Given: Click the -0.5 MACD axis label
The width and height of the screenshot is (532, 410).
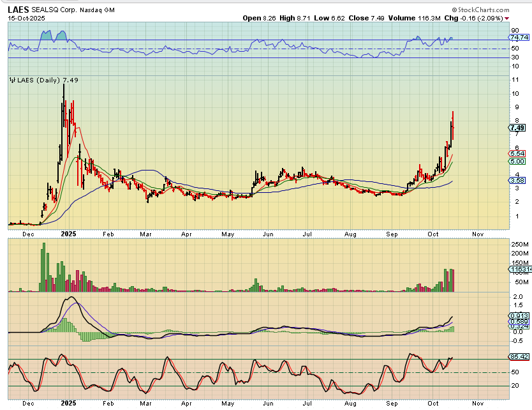Looking at the screenshot, I should [517, 340].
